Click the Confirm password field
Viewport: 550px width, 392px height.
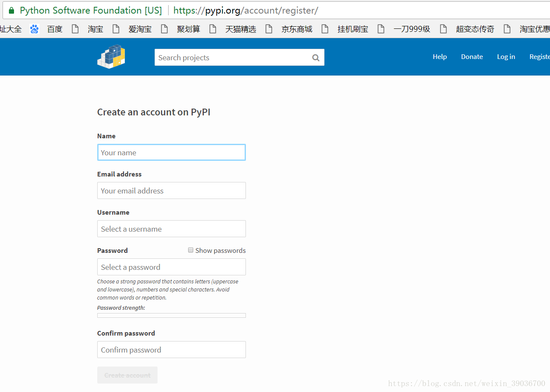point(172,350)
